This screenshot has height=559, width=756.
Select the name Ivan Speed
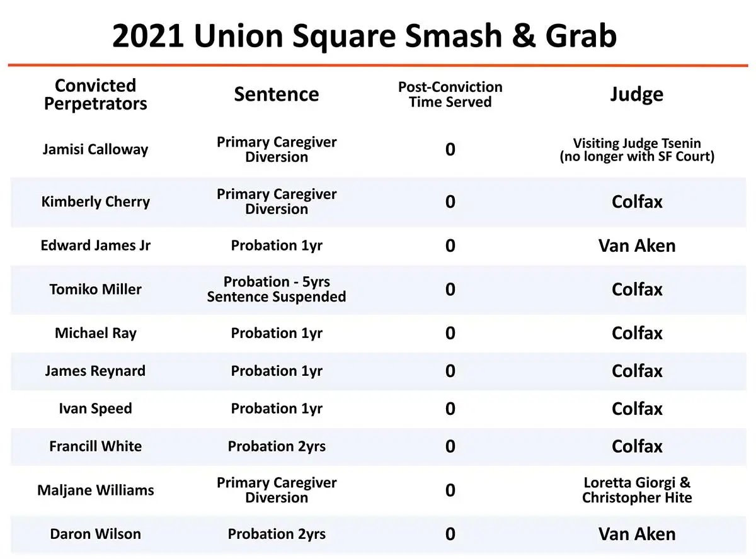95,409
